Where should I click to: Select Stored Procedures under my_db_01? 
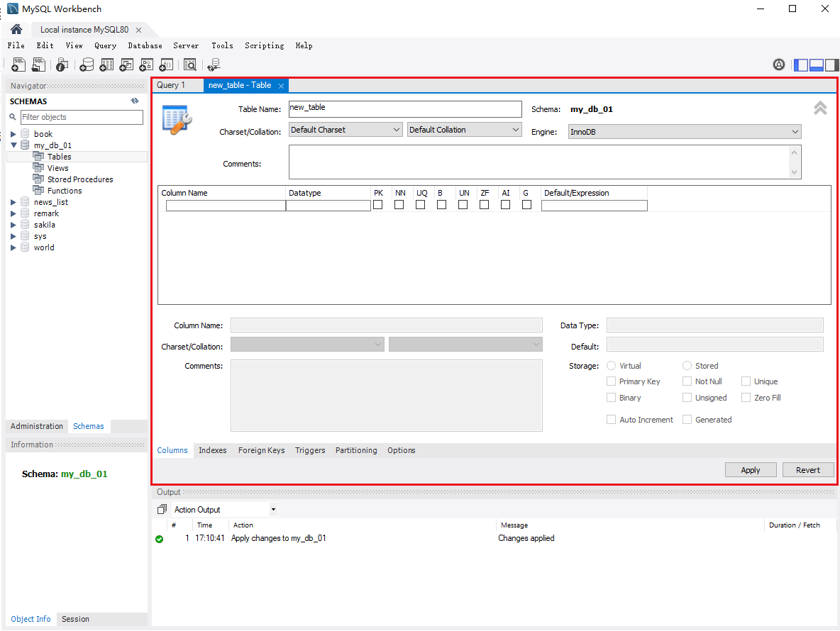point(80,179)
